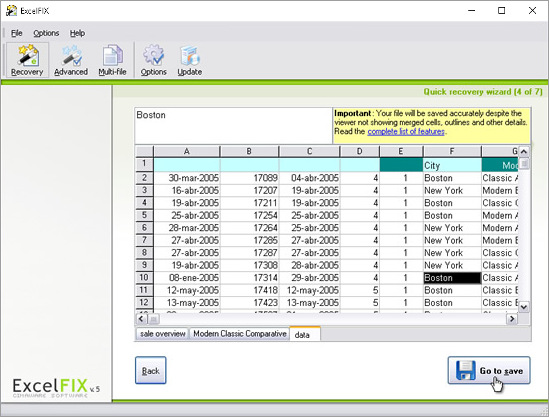Click cell 17308 in row 9
Image resolution: width=549 pixels, height=417 pixels.
(x=249, y=265)
